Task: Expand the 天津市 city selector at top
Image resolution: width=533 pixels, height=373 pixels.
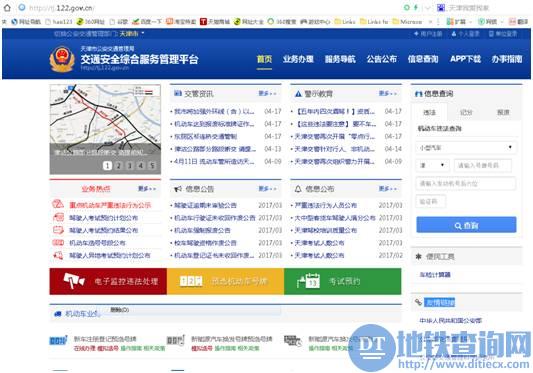Action: (x=132, y=33)
